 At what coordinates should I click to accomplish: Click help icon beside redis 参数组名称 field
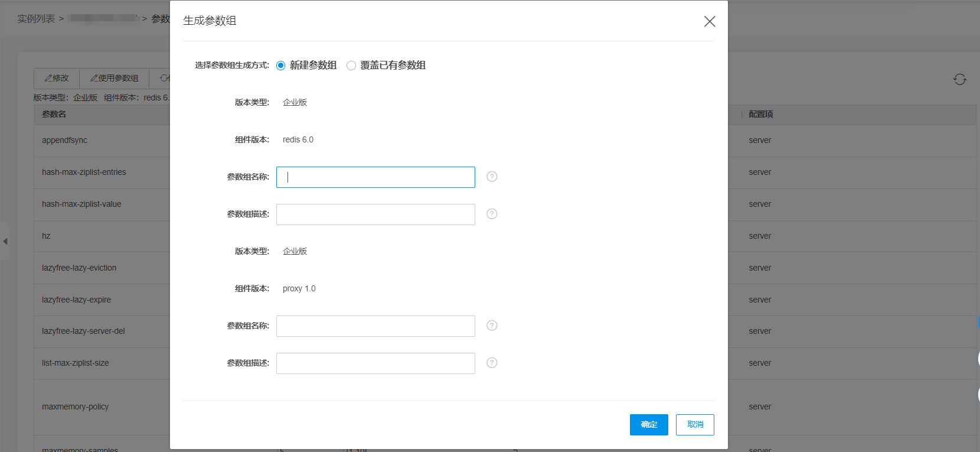(492, 177)
